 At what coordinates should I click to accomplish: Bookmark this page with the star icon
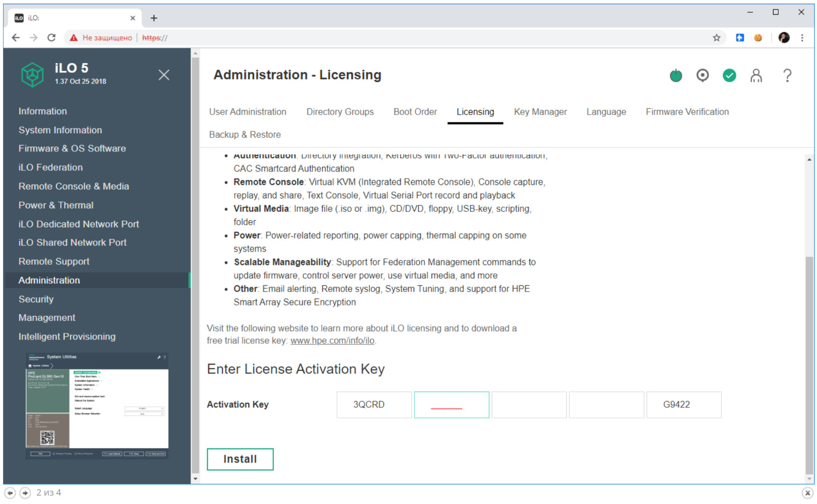(716, 38)
